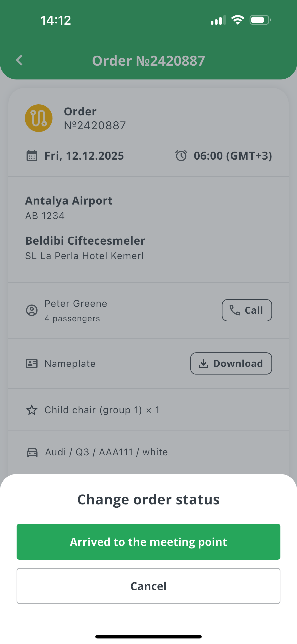This screenshot has width=297, height=644.
Task: Tap the Fri, 12.12.2025 date text
Action: (84, 156)
